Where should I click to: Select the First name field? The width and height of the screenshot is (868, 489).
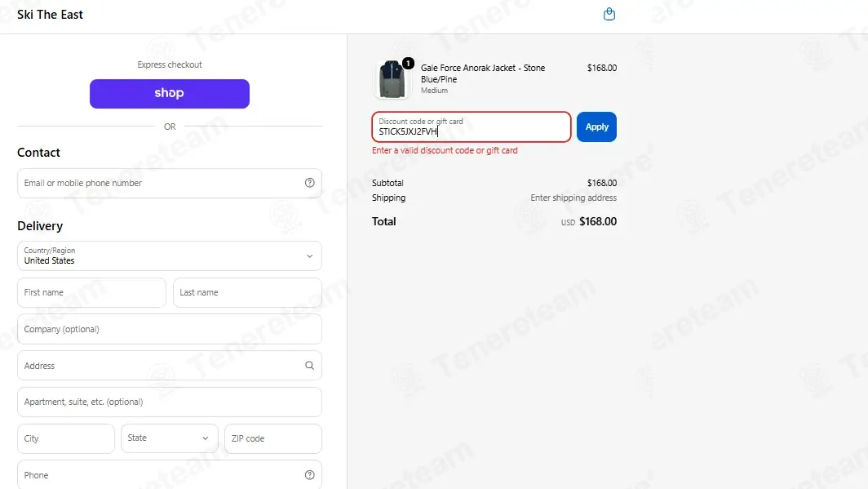91,292
